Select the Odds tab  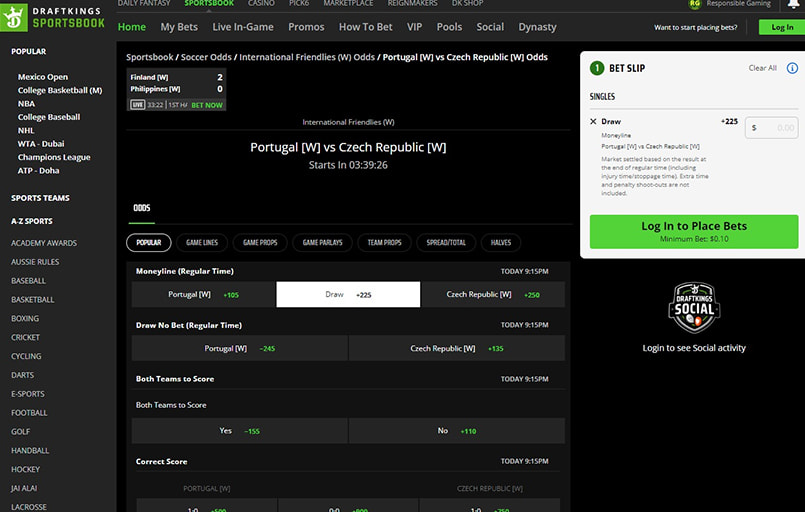point(142,208)
